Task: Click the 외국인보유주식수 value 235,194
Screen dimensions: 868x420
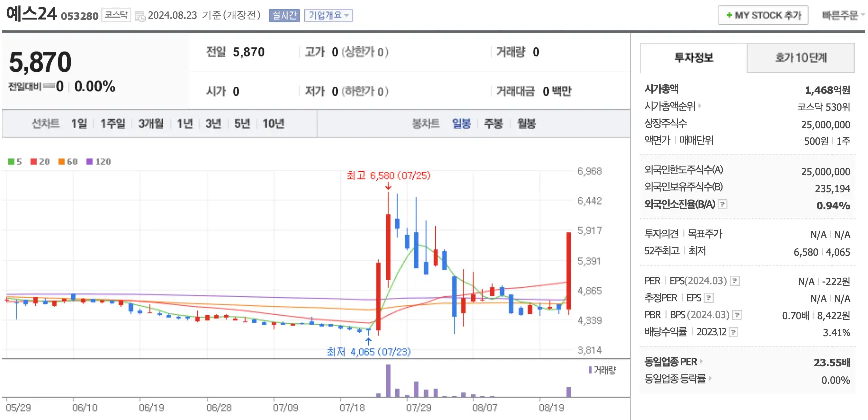Action: pyautogui.click(x=832, y=189)
